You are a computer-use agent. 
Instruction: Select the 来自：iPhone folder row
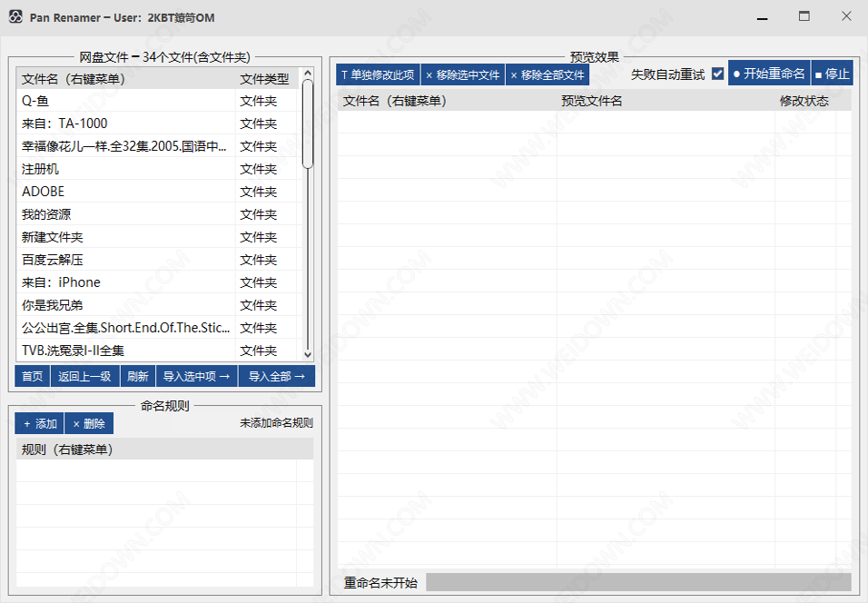tap(157, 282)
